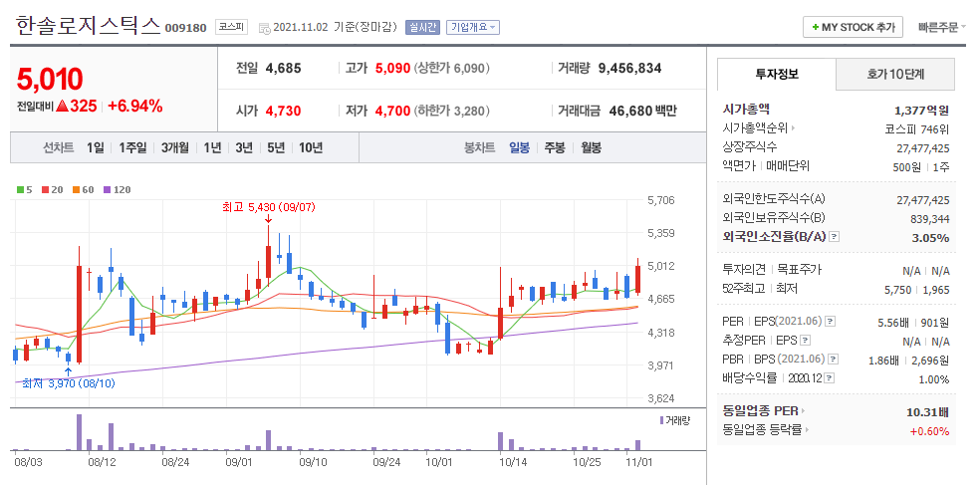Select the 월봉 candle chart
Viewport: 980px width, 485px height.
point(591,148)
